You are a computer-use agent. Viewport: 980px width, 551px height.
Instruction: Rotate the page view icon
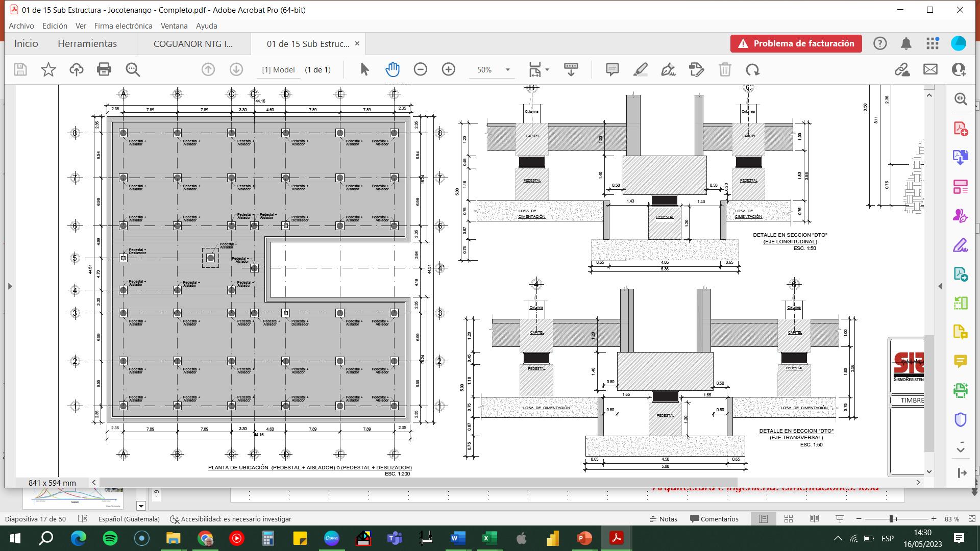pos(752,69)
